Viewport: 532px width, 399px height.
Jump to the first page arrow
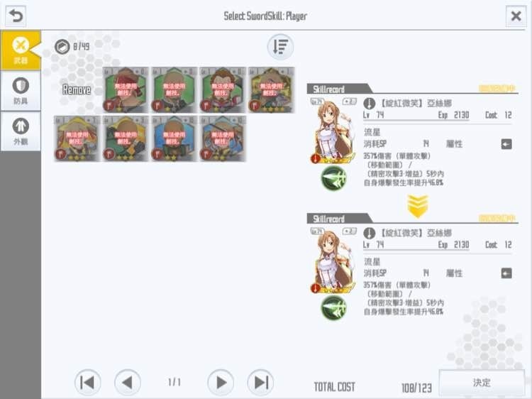(87, 383)
